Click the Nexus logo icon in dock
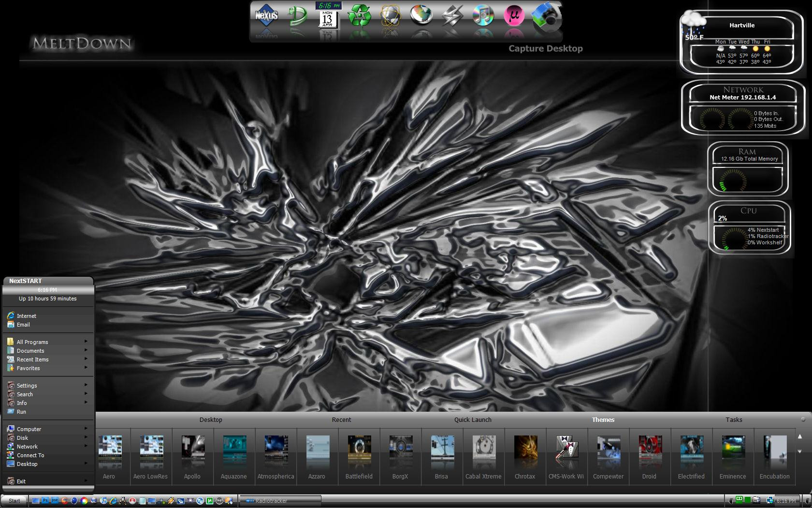The width and height of the screenshot is (812, 508). tap(266, 16)
